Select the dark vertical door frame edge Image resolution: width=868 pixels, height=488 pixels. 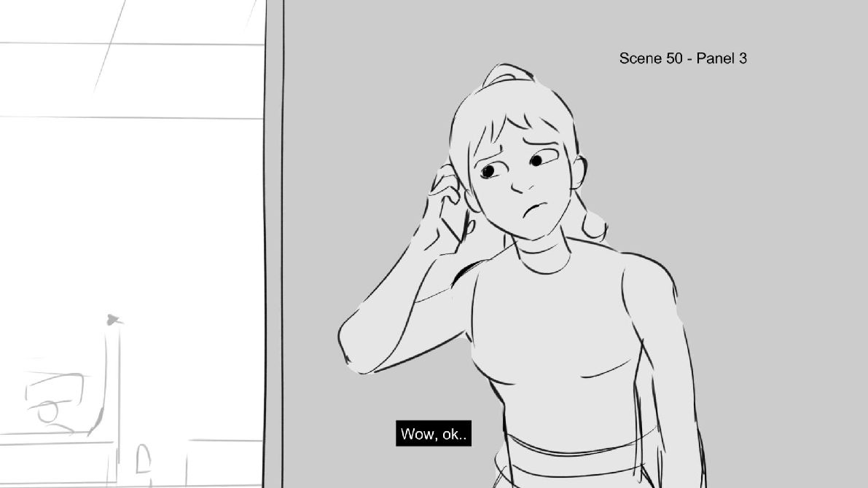tap(273, 244)
